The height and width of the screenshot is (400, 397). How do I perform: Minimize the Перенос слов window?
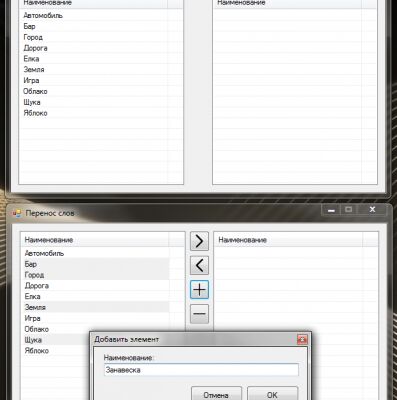[331, 210]
